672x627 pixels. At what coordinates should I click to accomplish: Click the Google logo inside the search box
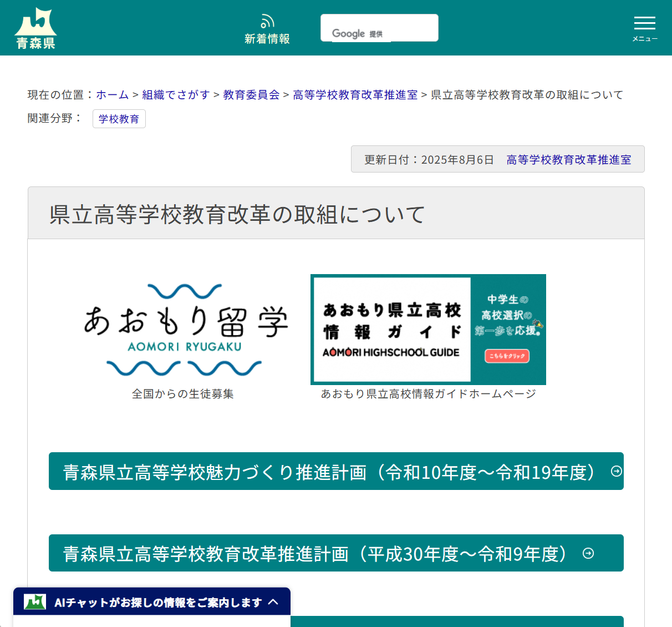pyautogui.click(x=348, y=33)
